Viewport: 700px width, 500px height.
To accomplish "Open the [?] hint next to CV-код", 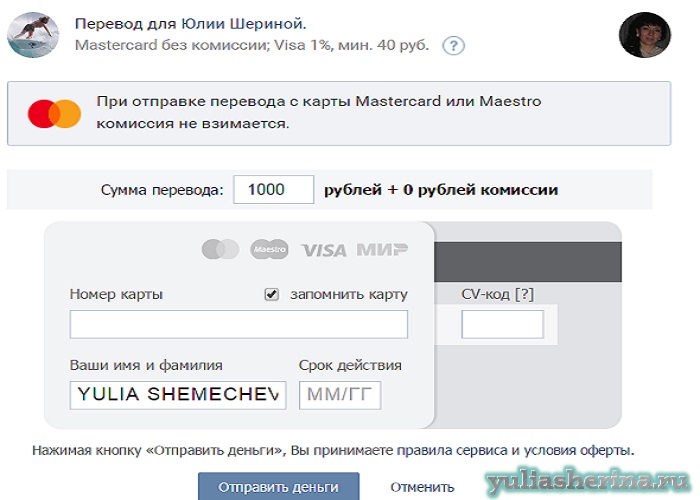I will [524, 294].
